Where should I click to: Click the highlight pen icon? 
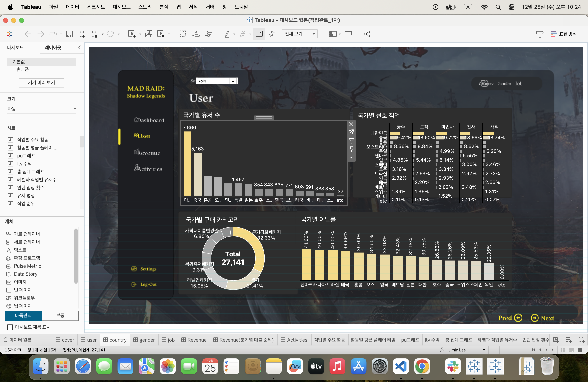227,34
